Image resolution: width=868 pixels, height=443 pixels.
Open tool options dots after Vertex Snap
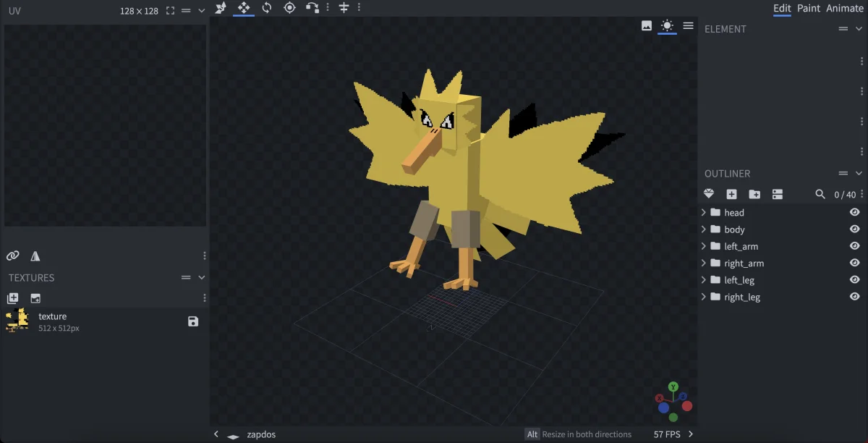[x=328, y=7]
